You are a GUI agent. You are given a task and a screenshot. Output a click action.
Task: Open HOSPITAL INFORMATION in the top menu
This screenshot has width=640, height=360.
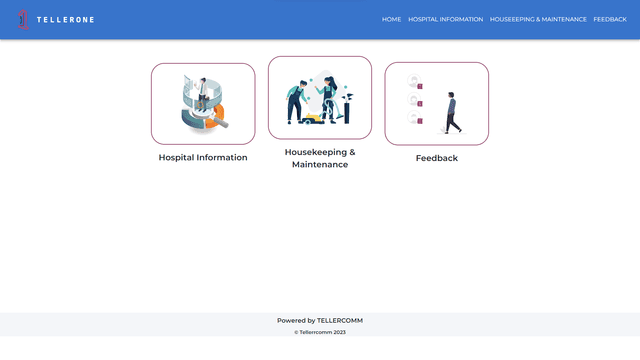click(445, 19)
